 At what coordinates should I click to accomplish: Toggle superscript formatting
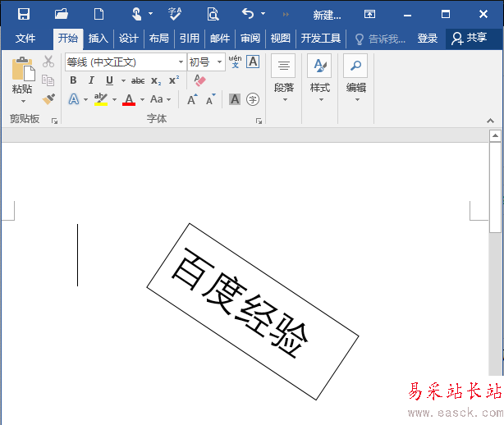[174, 80]
